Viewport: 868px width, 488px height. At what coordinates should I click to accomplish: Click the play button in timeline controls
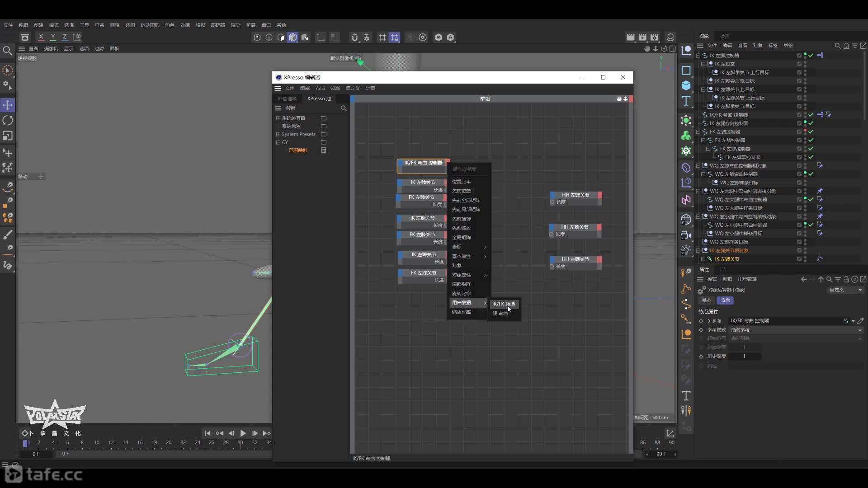pyautogui.click(x=243, y=433)
